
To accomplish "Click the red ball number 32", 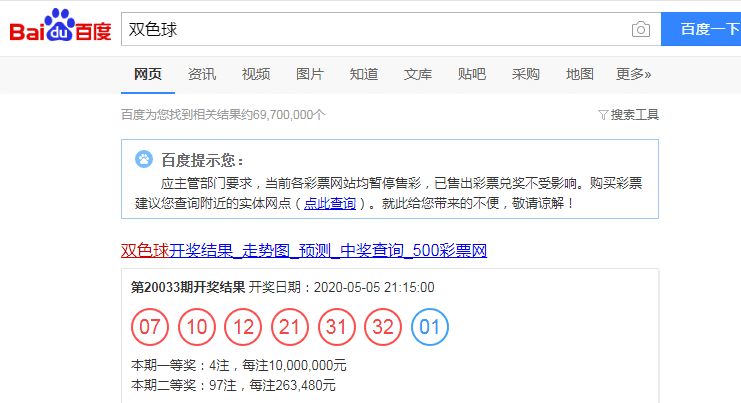I will click(x=383, y=327).
